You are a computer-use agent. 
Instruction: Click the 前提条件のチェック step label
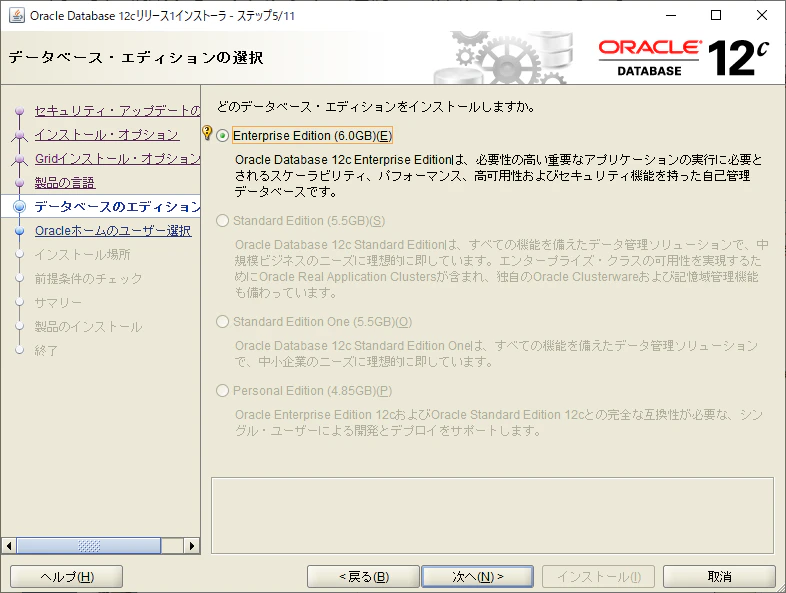89,279
